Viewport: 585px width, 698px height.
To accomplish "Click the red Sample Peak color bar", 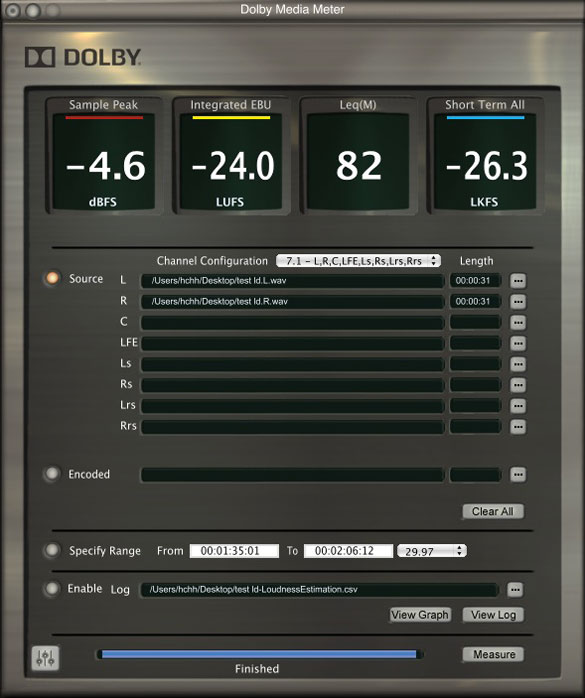I will click(104, 118).
